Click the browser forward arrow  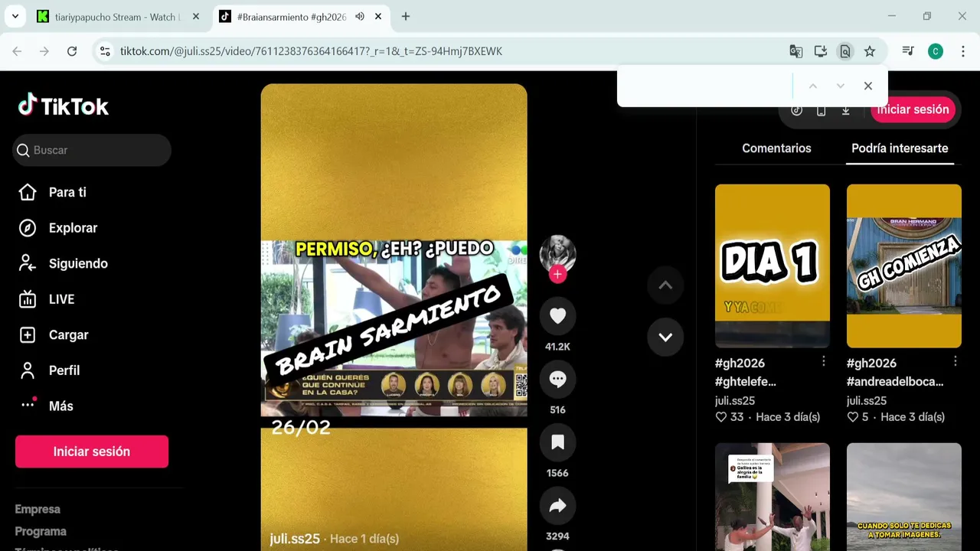44,51
